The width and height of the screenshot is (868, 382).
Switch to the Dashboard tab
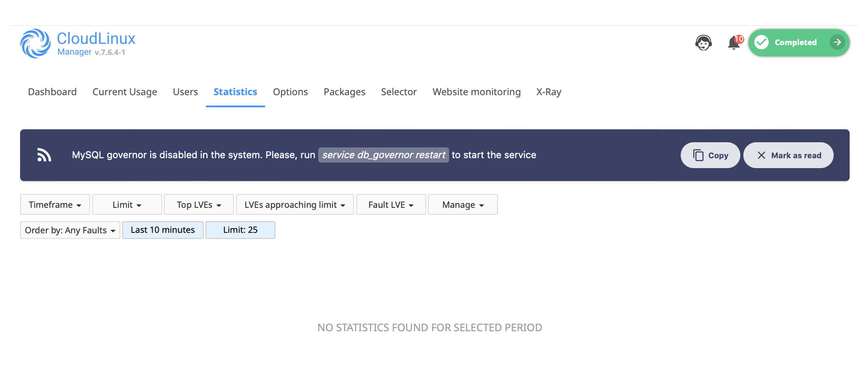pos(52,92)
